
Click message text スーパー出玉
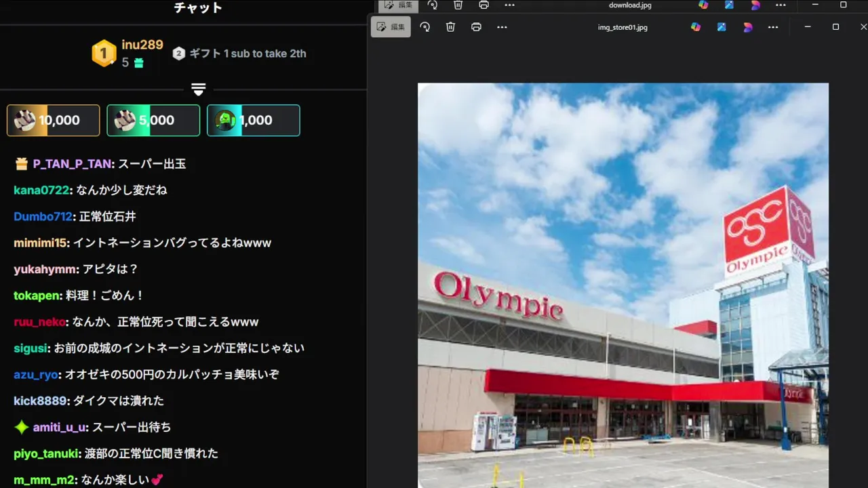click(x=153, y=164)
